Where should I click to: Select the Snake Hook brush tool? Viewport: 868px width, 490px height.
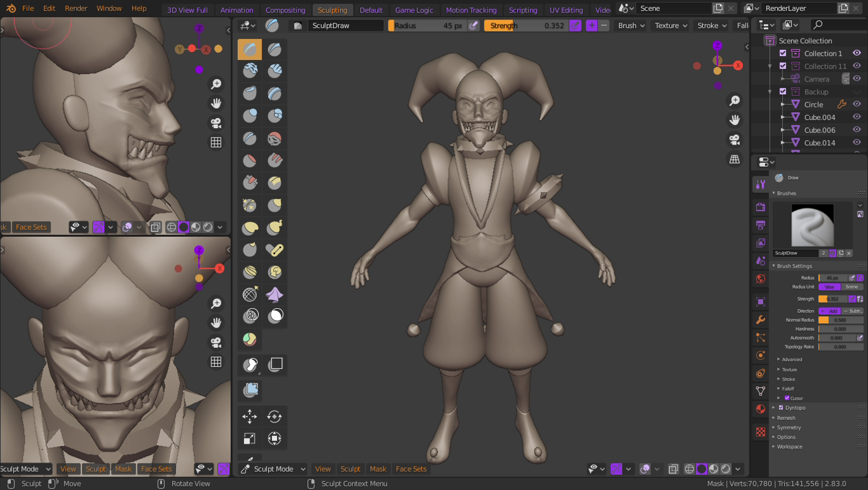[274, 227]
